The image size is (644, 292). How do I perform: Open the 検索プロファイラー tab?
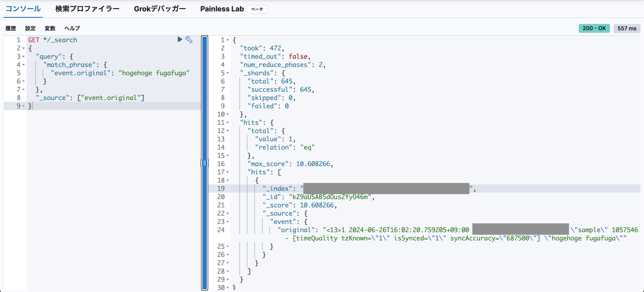pyautogui.click(x=87, y=9)
